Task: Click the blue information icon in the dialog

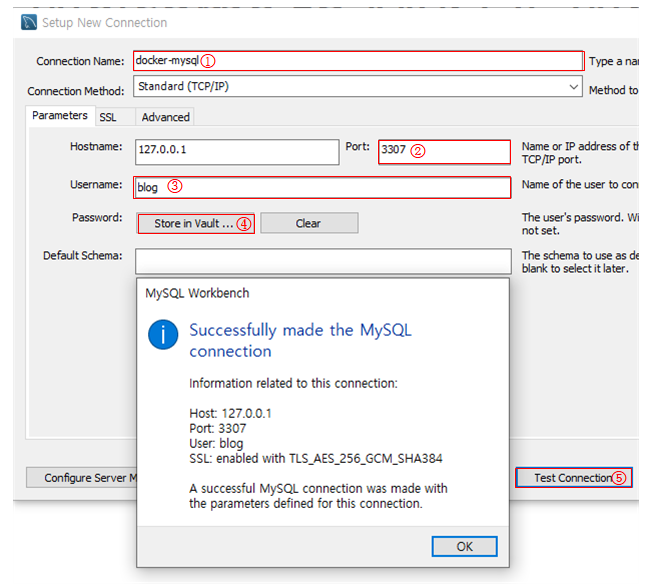Action: 163,335
